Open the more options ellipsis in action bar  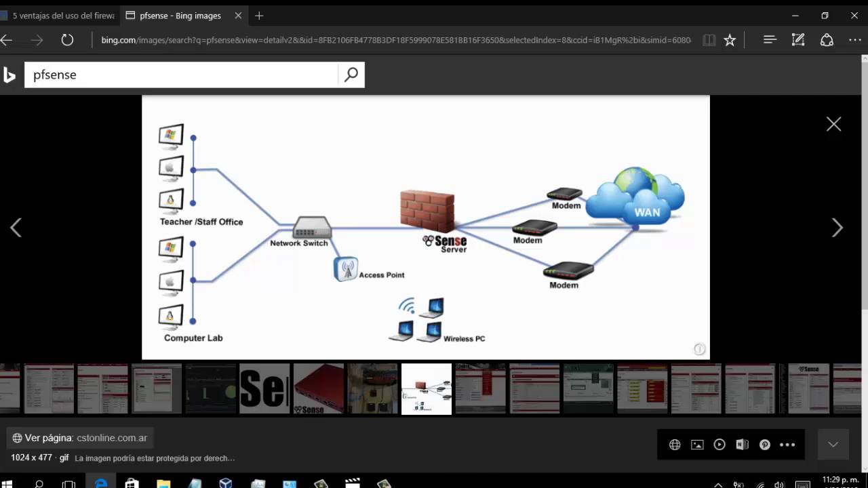click(x=787, y=445)
